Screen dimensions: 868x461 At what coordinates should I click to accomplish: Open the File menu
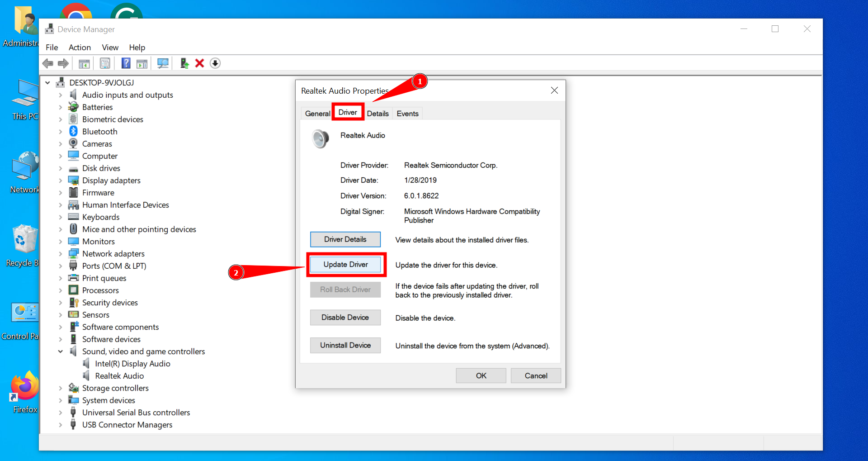coord(52,48)
